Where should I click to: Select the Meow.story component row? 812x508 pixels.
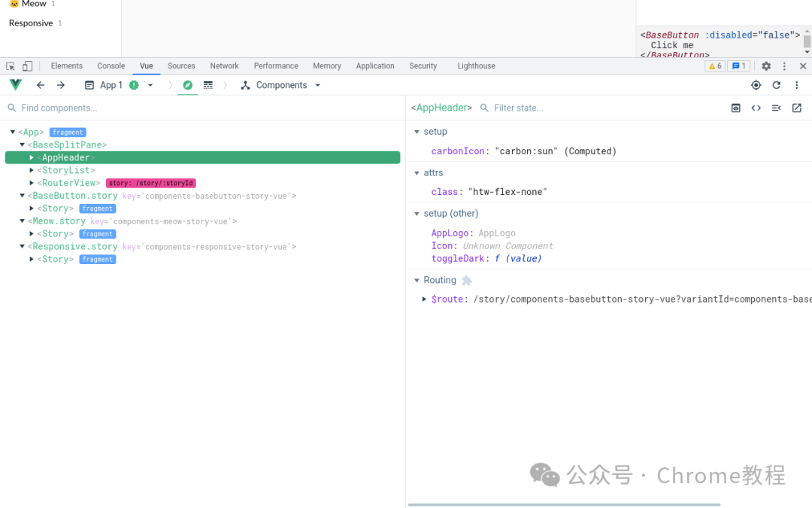(202, 221)
